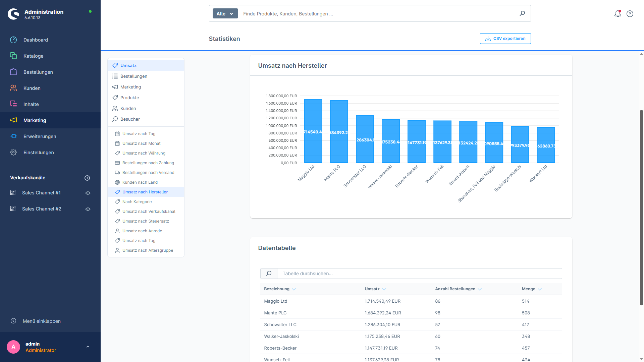The height and width of the screenshot is (362, 644).
Task: Toggle visibility of Sales Channel #1
Action: [88, 193]
